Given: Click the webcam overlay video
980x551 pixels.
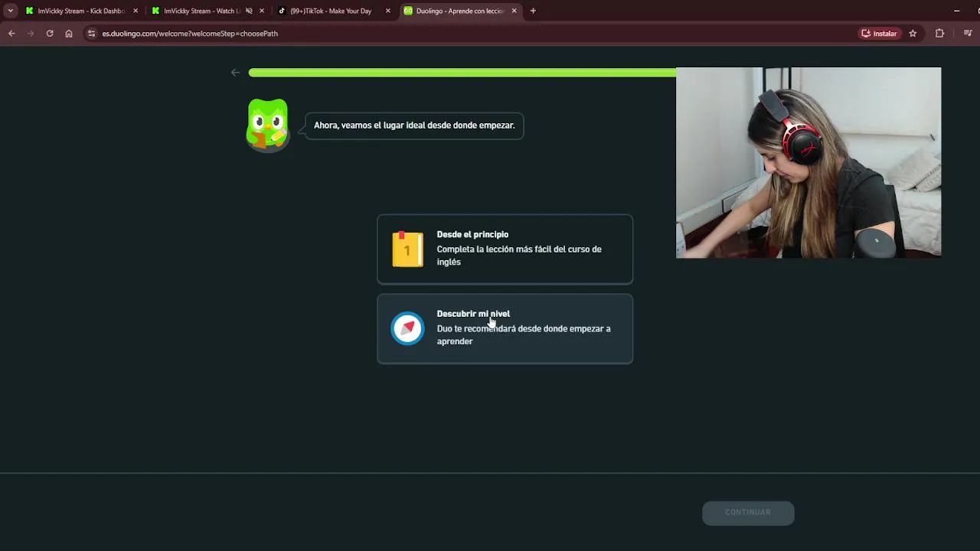Looking at the screenshot, I should (x=808, y=162).
